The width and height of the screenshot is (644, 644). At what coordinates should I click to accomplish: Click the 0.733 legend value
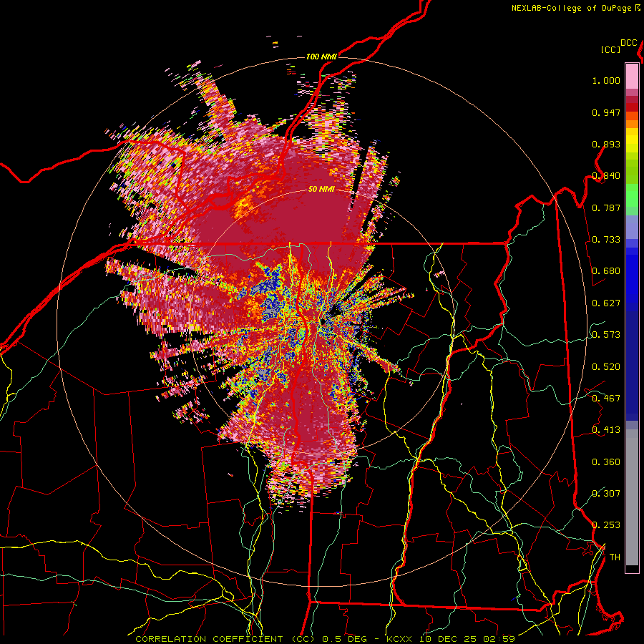pyautogui.click(x=606, y=240)
